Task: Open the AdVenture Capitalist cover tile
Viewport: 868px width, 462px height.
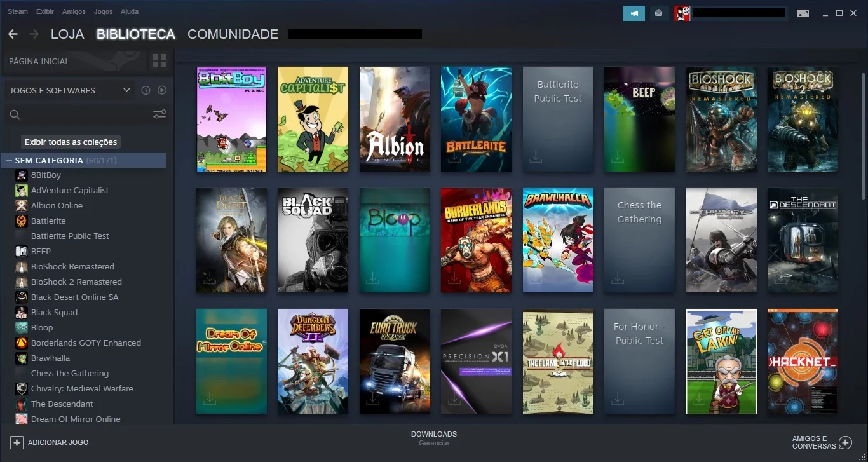Action: click(313, 119)
